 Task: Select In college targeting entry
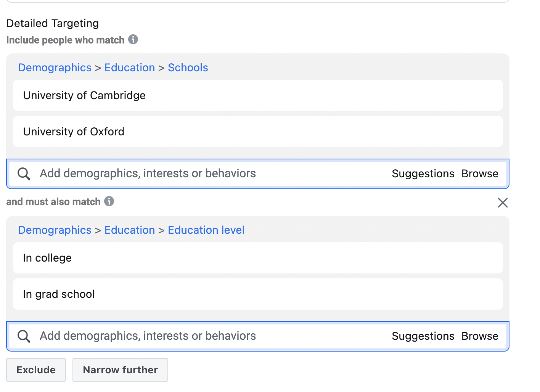[x=258, y=258]
